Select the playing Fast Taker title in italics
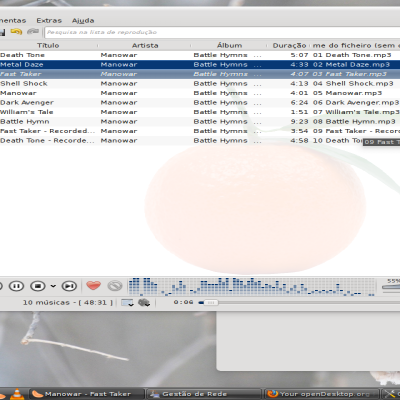This screenshot has height=400, width=400. [21, 74]
